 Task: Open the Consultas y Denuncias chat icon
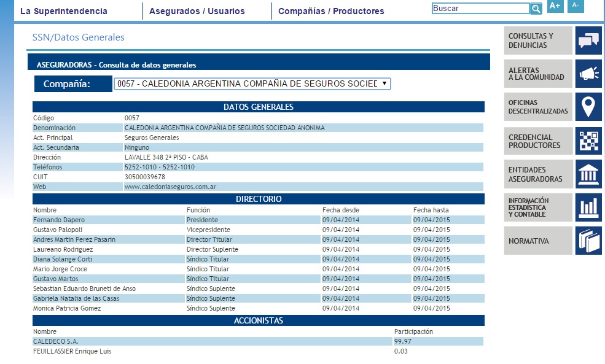pos(588,41)
